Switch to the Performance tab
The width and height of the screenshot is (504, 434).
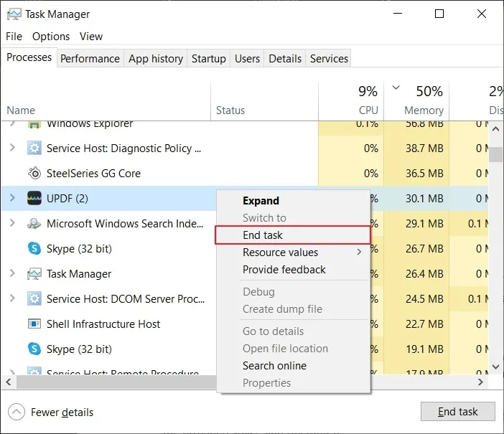click(x=90, y=59)
